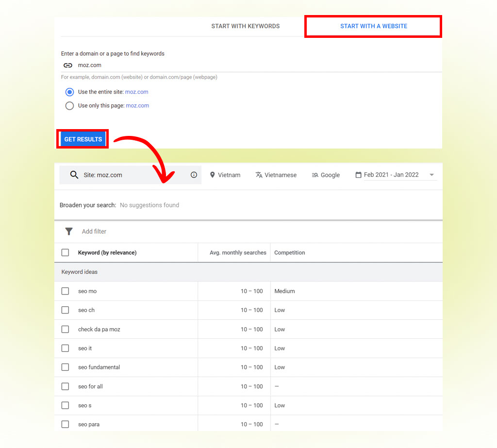Sort by Avg. monthly searches column
Screen dimensions: 497x448
pos(238,253)
